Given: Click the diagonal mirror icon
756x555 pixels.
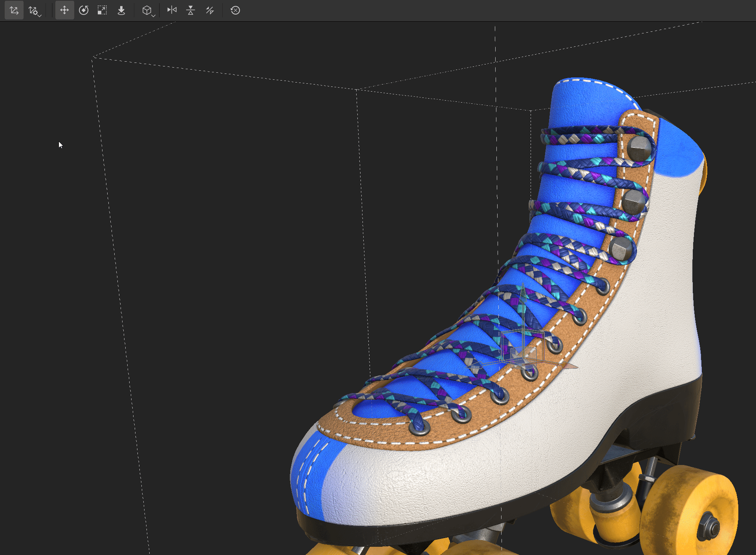Looking at the screenshot, I should pos(210,10).
